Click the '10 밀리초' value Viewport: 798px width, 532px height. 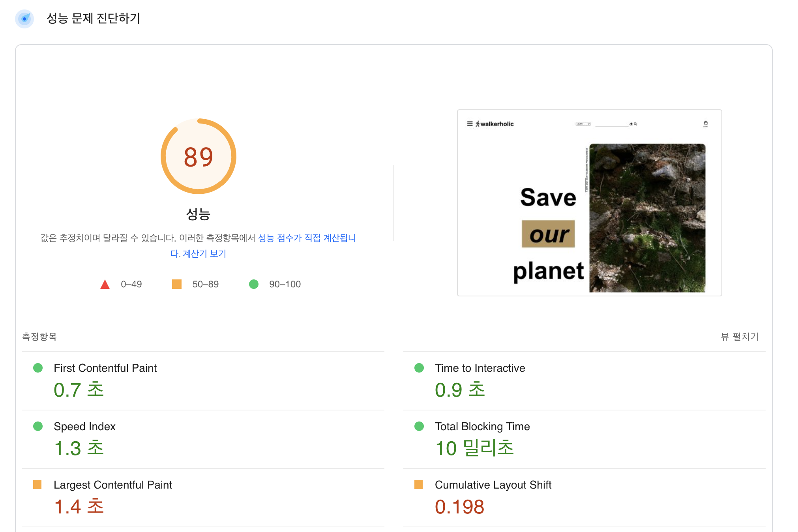tap(475, 448)
